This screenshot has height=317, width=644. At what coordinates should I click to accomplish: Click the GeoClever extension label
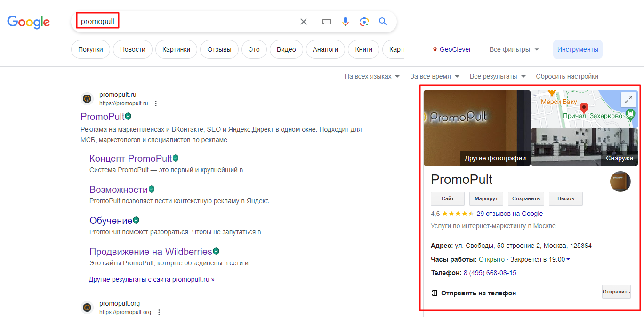[455, 49]
